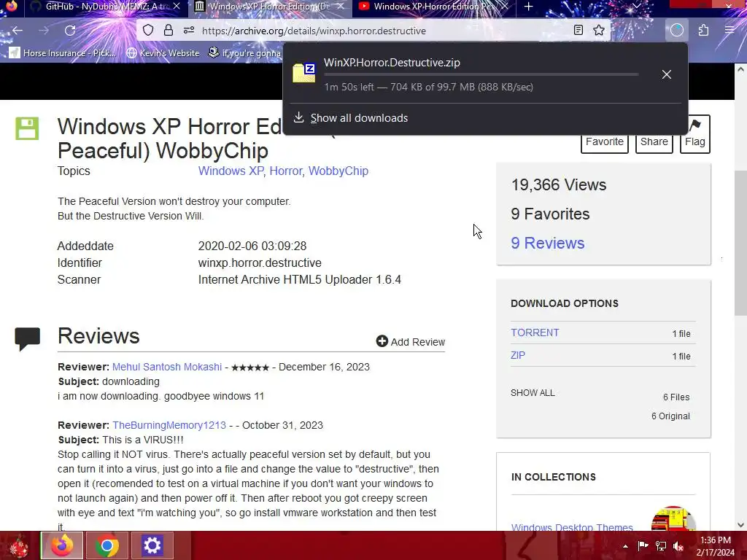Open the downloads progress toolbar icon
Image resolution: width=747 pixels, height=560 pixels.
(677, 31)
